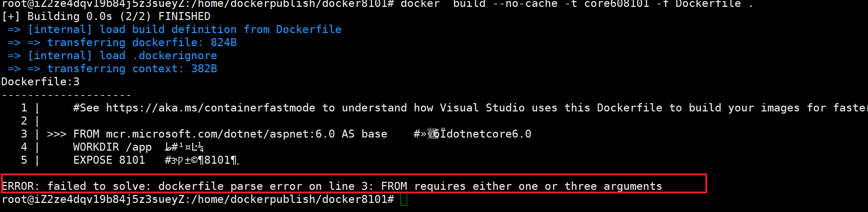Click the Building 0.0s (2/2) FINISHED status line

coord(106,16)
